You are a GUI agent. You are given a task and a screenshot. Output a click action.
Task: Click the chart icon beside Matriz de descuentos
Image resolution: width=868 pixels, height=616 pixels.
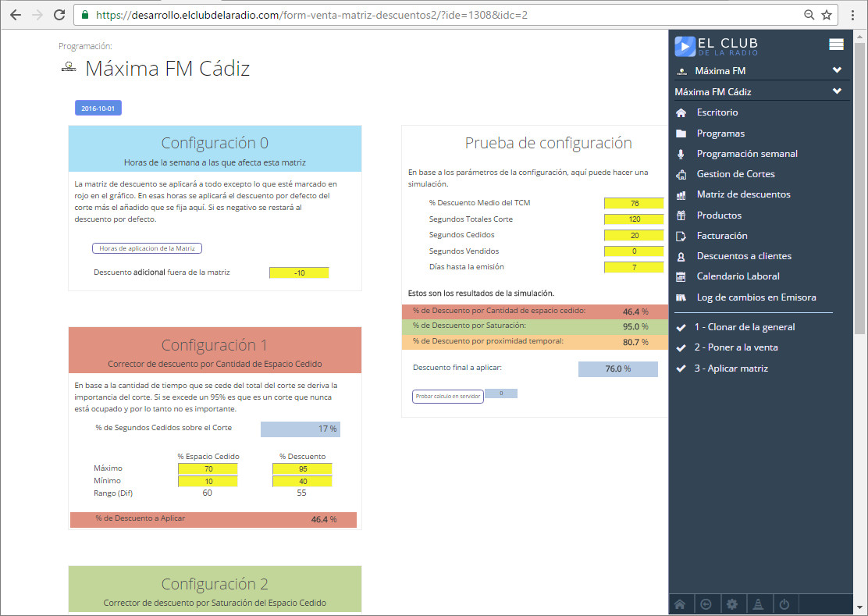[681, 195]
